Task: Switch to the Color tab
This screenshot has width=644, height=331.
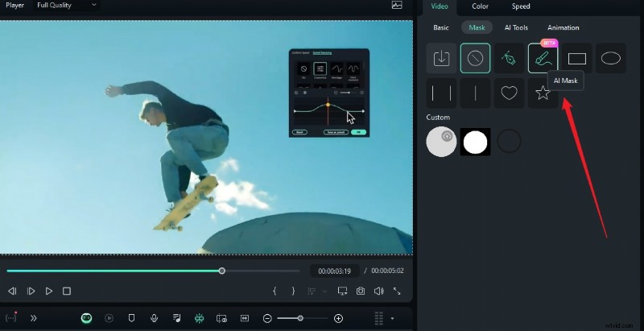Action: pos(480,6)
